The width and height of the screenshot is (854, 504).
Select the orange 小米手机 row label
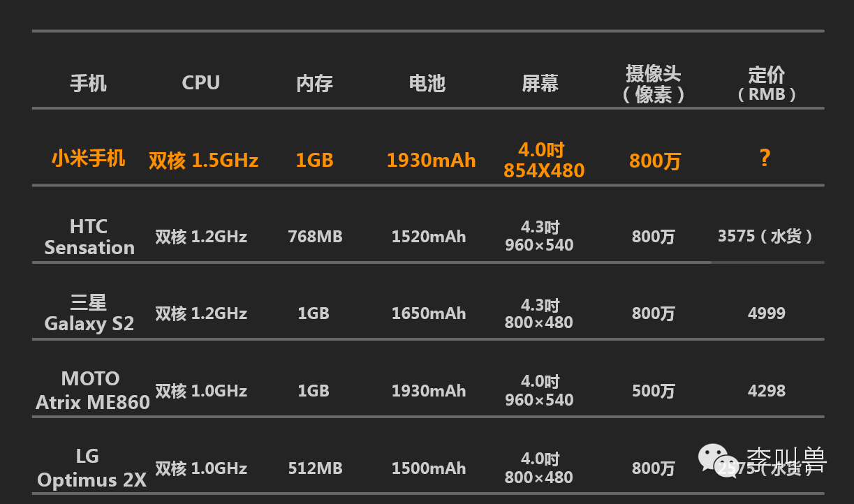point(89,158)
